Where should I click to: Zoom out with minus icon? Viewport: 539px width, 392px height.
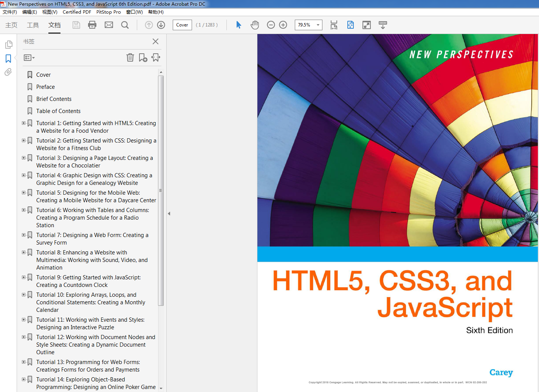[x=271, y=25]
